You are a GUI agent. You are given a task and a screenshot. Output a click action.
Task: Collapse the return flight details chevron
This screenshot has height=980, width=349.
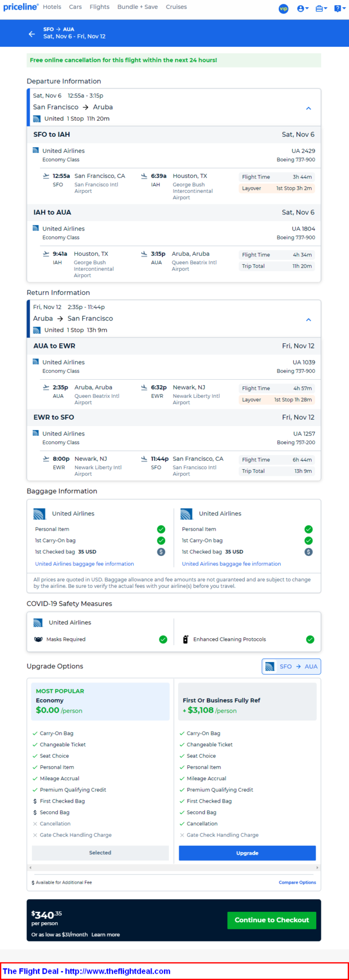[308, 319]
